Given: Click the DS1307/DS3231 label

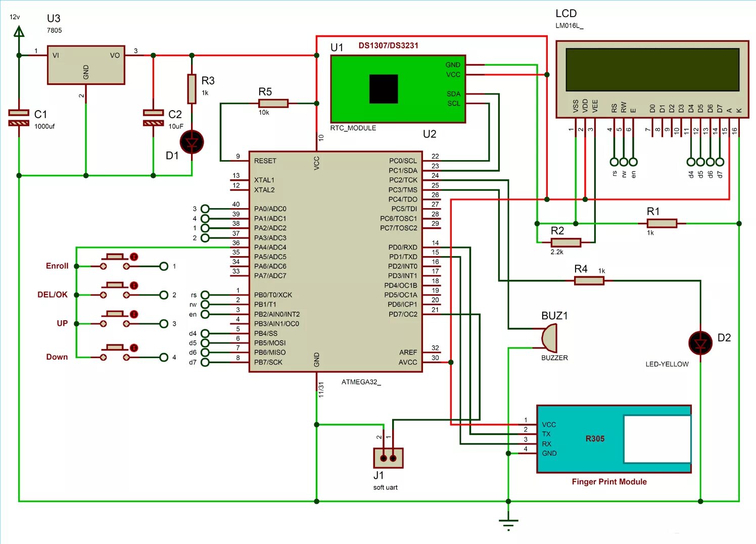Looking at the screenshot, I should pos(388,45).
